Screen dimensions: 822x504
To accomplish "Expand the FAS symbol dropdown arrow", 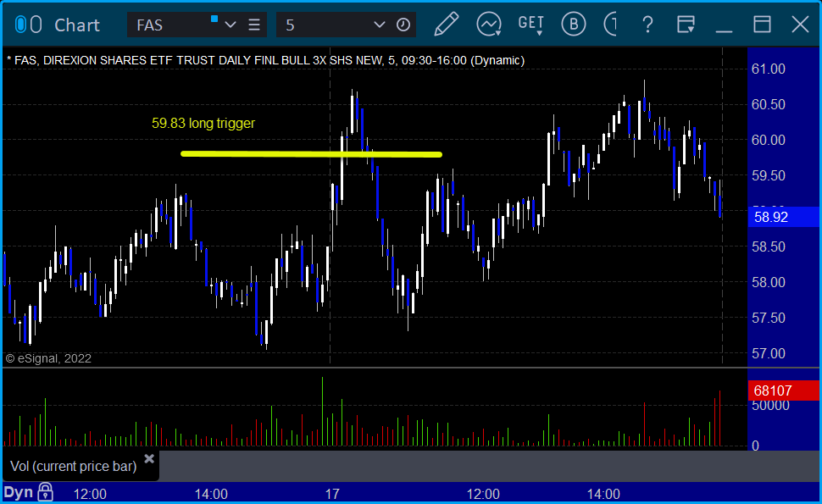I will 230,25.
